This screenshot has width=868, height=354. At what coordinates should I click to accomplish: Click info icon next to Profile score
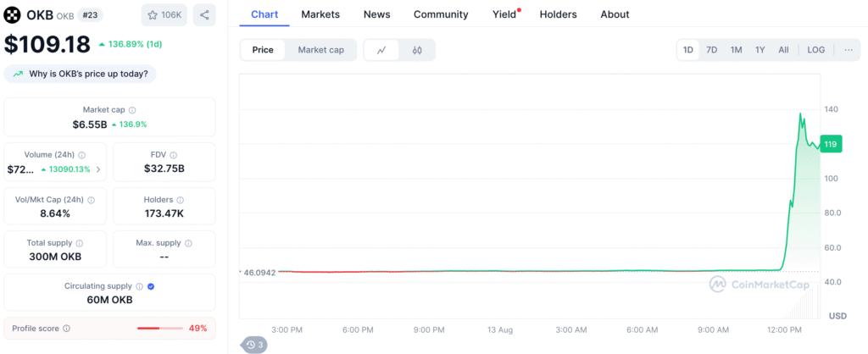67,328
